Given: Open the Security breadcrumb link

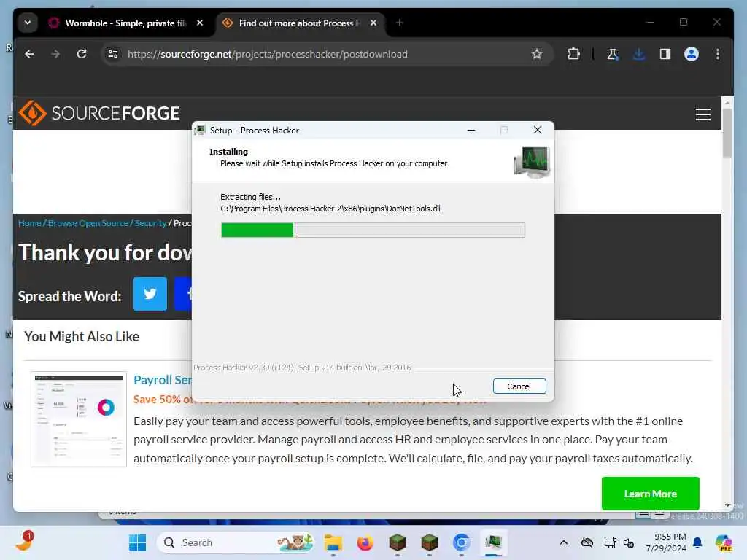Looking at the screenshot, I should click(x=150, y=223).
